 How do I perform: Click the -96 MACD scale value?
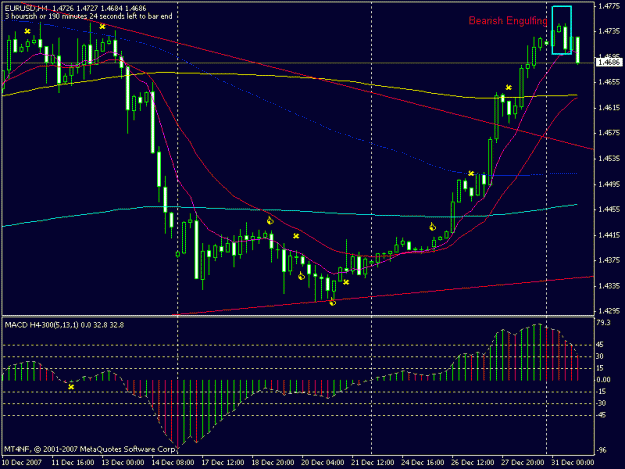coord(601,450)
